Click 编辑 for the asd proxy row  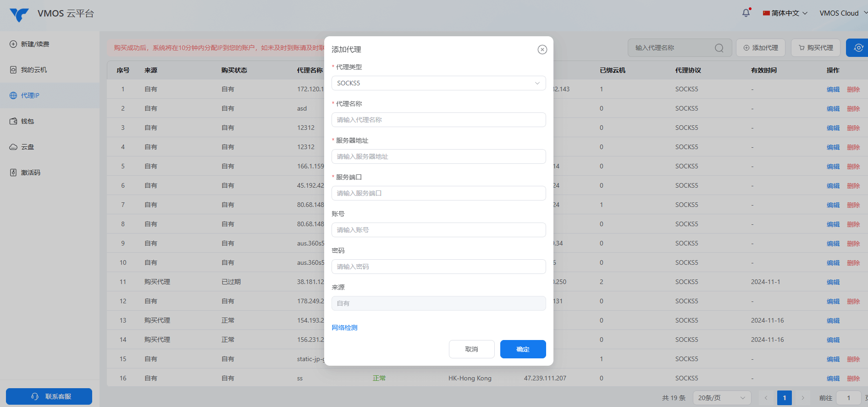click(x=833, y=109)
